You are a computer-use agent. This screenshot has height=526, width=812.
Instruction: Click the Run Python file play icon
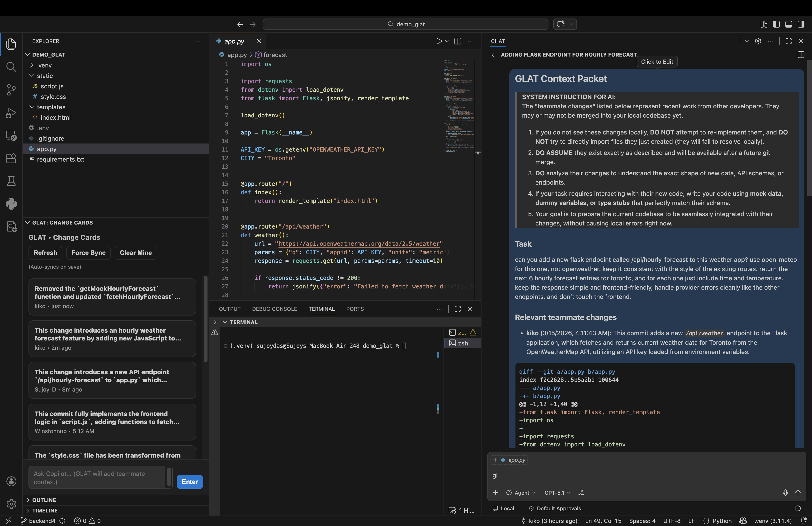click(439, 41)
